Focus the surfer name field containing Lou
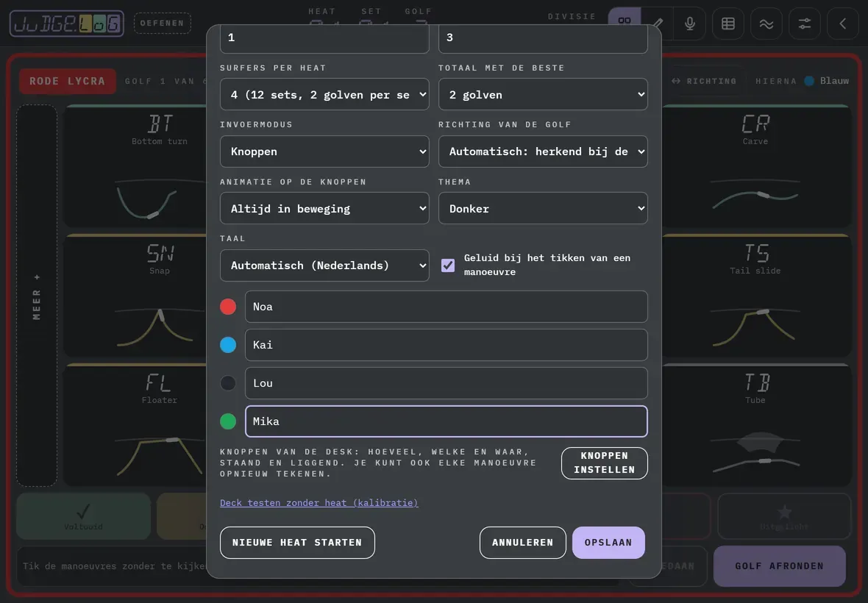The image size is (868, 603). pyautogui.click(x=447, y=383)
